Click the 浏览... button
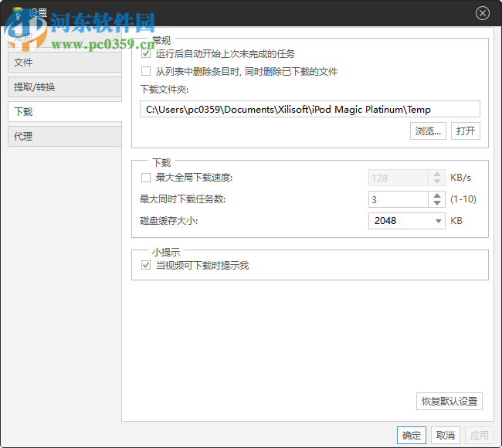This screenshot has width=502, height=448. click(x=428, y=131)
